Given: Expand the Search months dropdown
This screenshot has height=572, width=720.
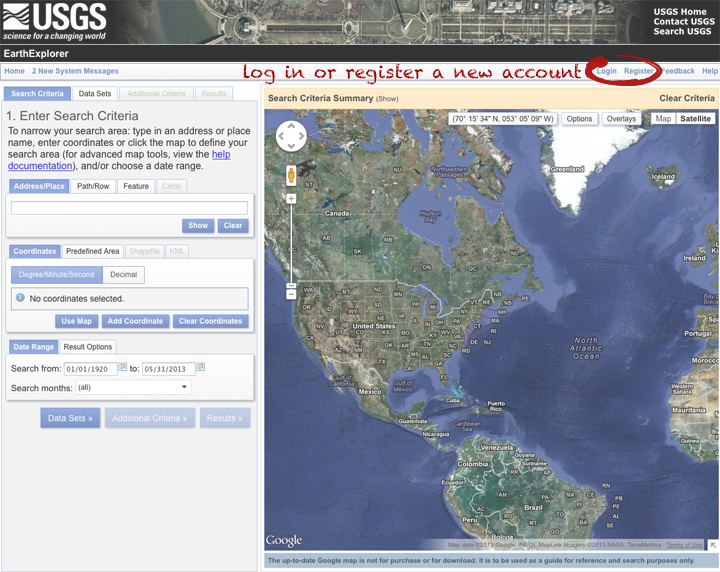Looking at the screenshot, I should click(134, 387).
